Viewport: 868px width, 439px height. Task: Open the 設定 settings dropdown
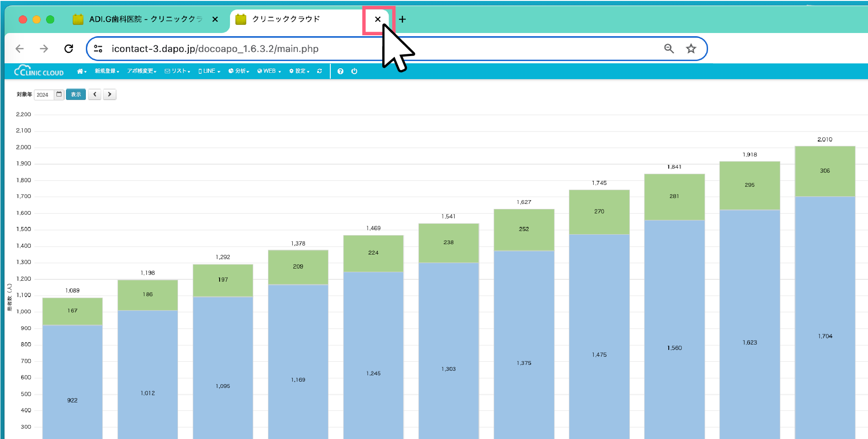pyautogui.click(x=299, y=71)
